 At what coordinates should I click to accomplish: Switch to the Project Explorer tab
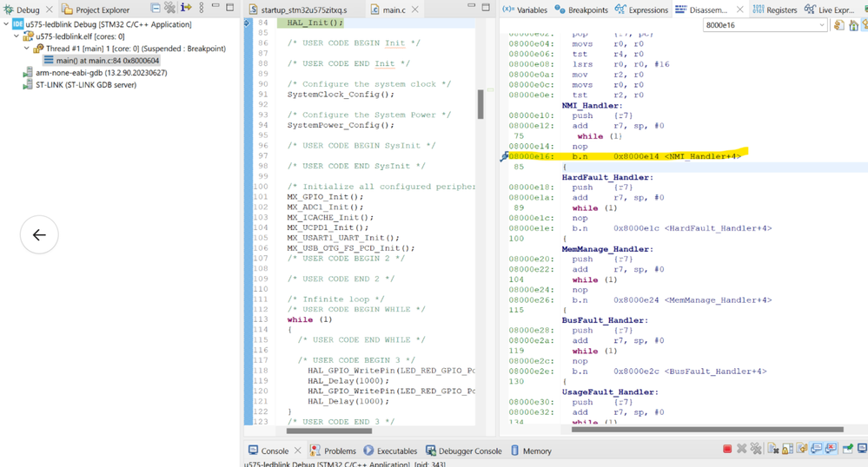(x=102, y=10)
